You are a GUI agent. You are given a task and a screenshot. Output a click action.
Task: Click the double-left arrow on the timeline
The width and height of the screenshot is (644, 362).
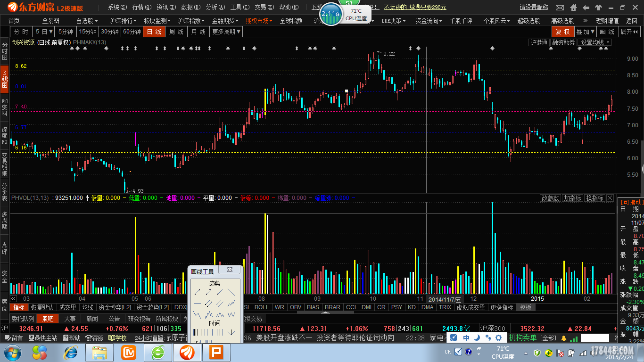pyautogui.click(x=14, y=298)
